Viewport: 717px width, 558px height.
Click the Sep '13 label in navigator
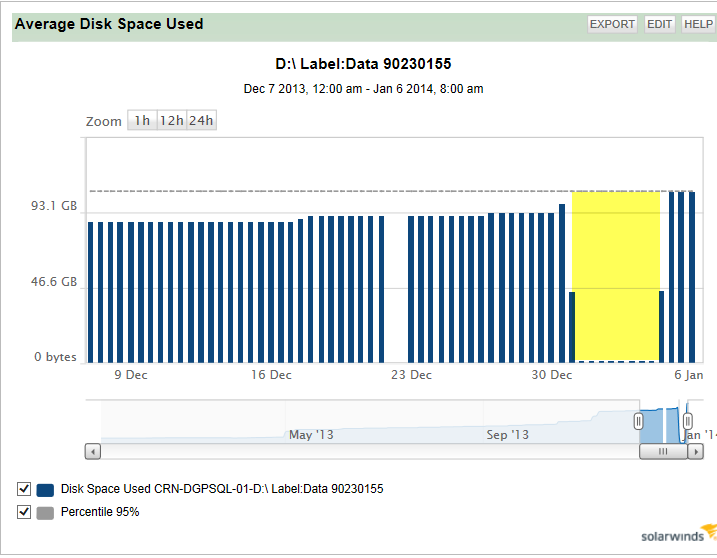(508, 435)
